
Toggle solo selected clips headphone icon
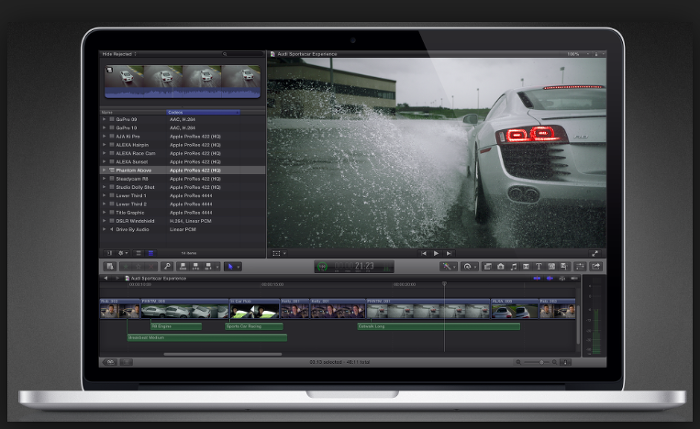pos(562,278)
